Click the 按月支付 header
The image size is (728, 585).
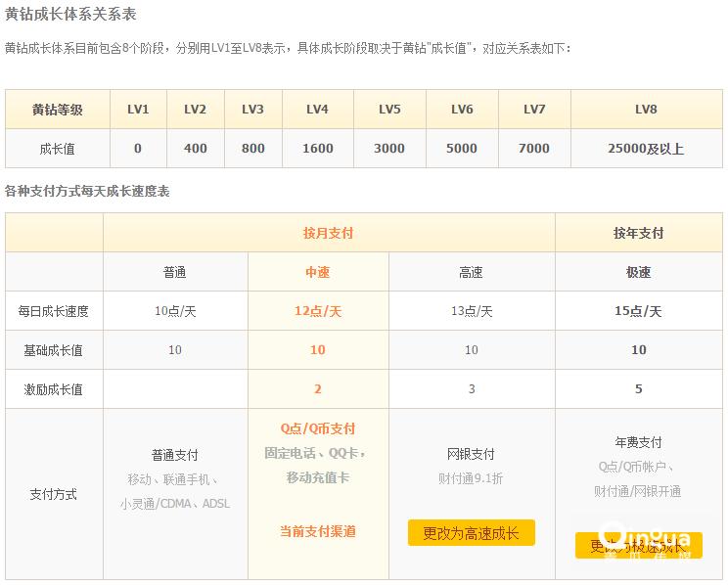[329, 233]
